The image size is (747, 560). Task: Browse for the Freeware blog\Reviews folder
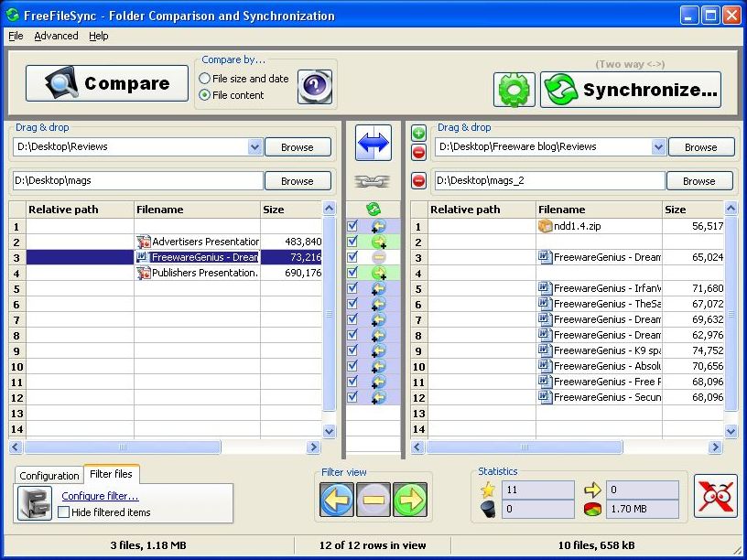[701, 147]
